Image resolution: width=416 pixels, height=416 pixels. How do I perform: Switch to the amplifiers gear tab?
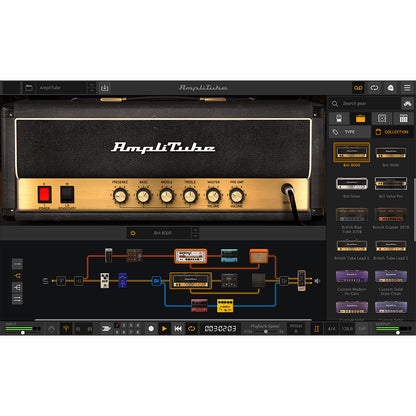pyautogui.click(x=360, y=118)
